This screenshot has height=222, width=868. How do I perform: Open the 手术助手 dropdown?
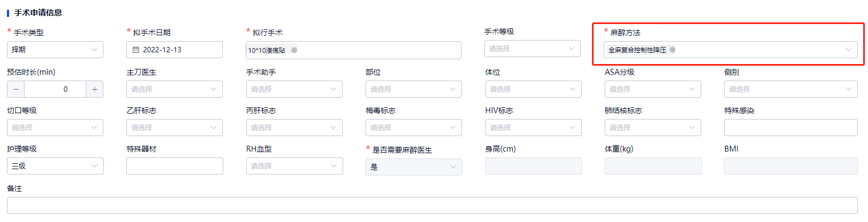(294, 89)
